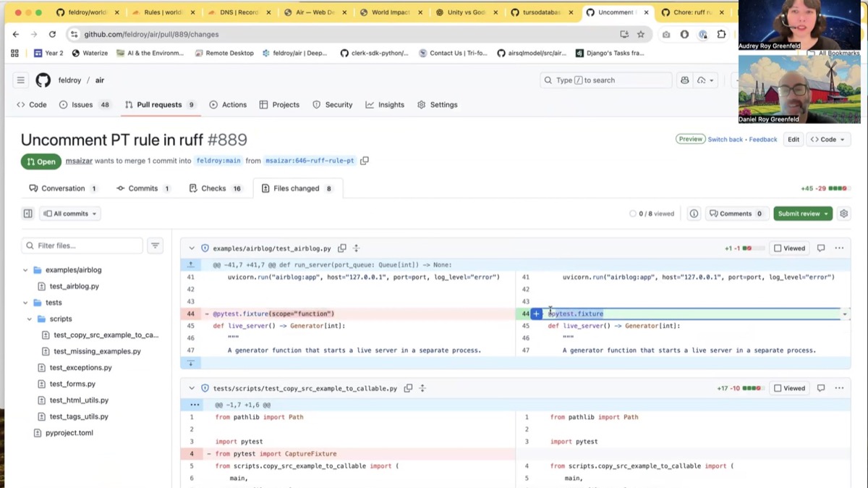This screenshot has height=488, width=868.
Task: Copy the test_airblog.py file path
Action: pos(342,248)
